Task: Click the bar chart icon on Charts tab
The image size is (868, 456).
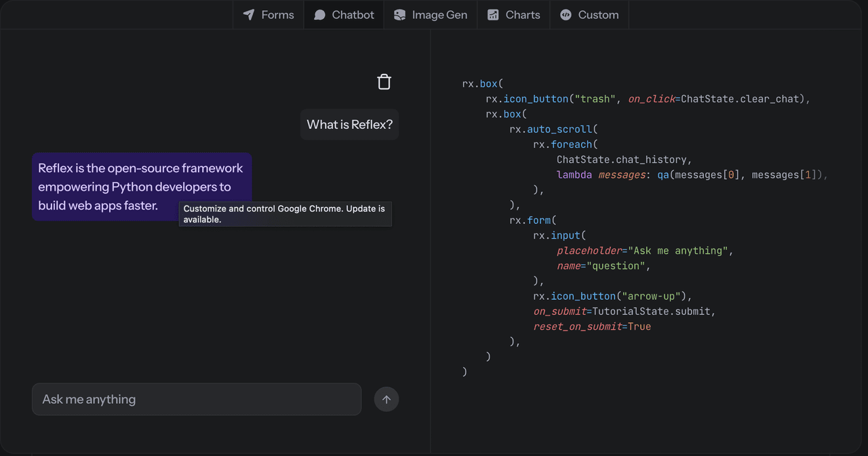Action: click(493, 15)
